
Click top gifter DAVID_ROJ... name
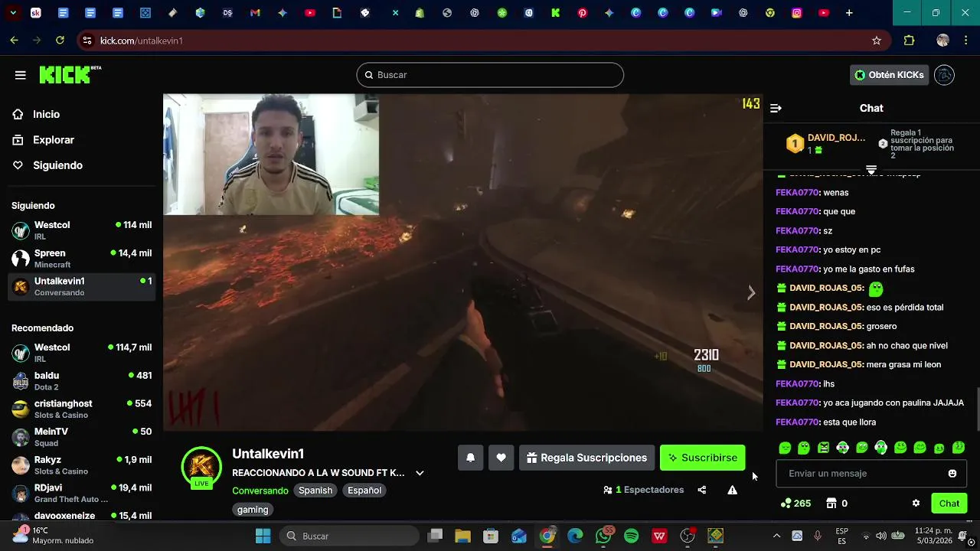tap(836, 138)
